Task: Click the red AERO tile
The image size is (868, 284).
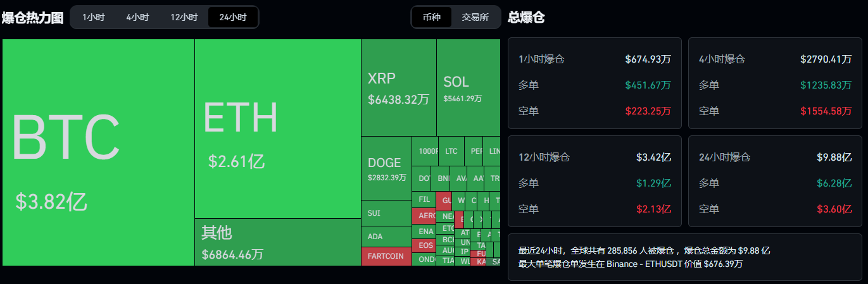Action: point(424,216)
